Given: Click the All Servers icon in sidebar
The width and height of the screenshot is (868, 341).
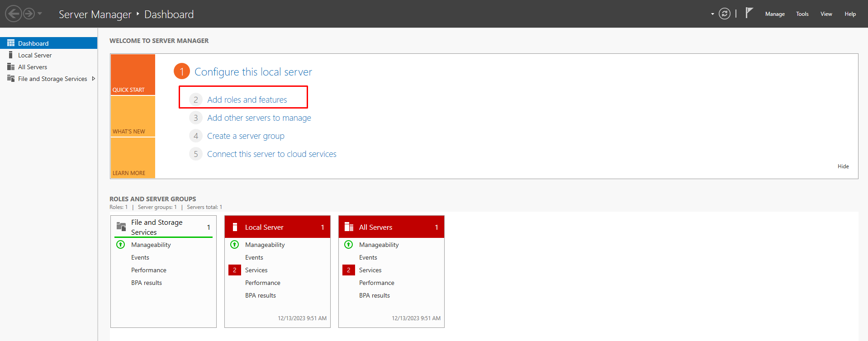Looking at the screenshot, I should (x=11, y=66).
